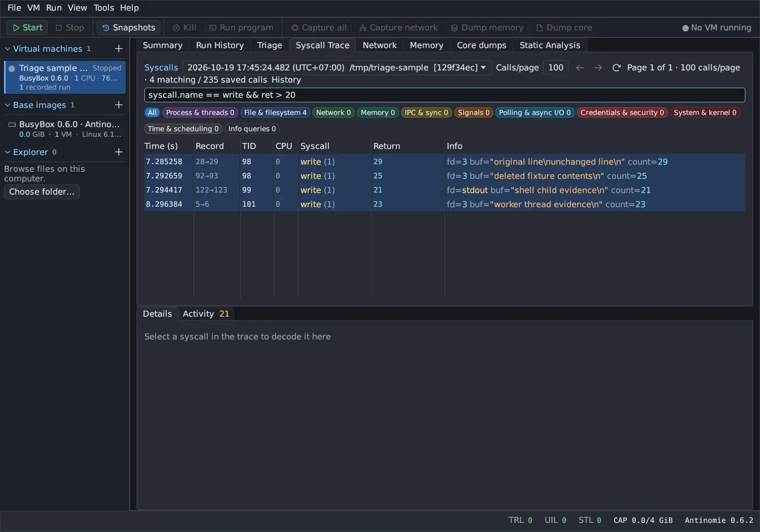Image resolution: width=760 pixels, height=532 pixels.
Task: Click Dump core button
Action: coord(564,27)
